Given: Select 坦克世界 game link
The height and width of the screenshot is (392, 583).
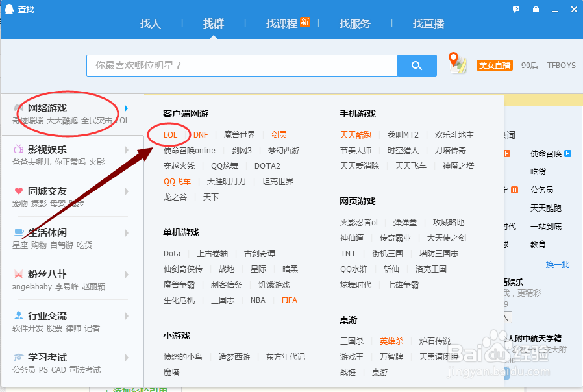Looking at the screenshot, I should tap(278, 182).
